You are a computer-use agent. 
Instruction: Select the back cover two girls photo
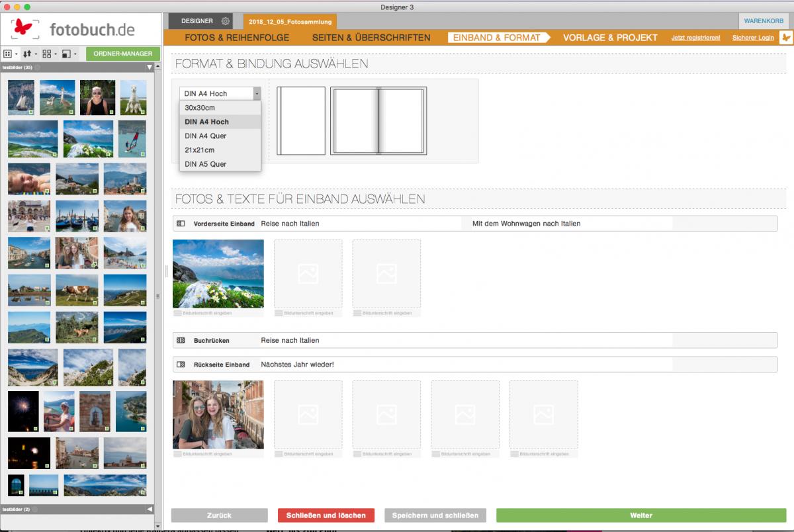[x=218, y=414]
